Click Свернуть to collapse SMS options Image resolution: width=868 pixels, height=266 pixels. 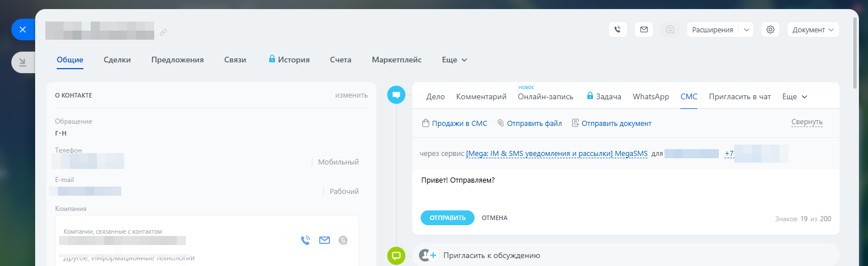[807, 122]
